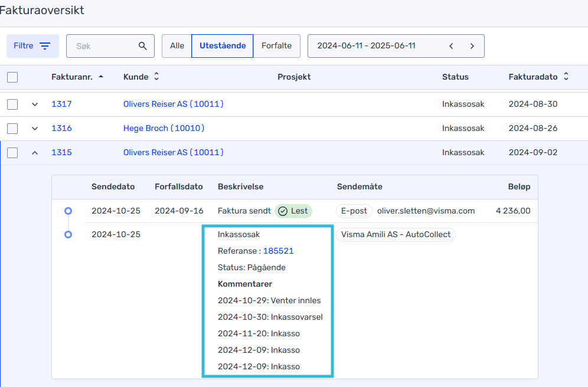Sort by Fakturanr. ascending arrow

point(101,77)
